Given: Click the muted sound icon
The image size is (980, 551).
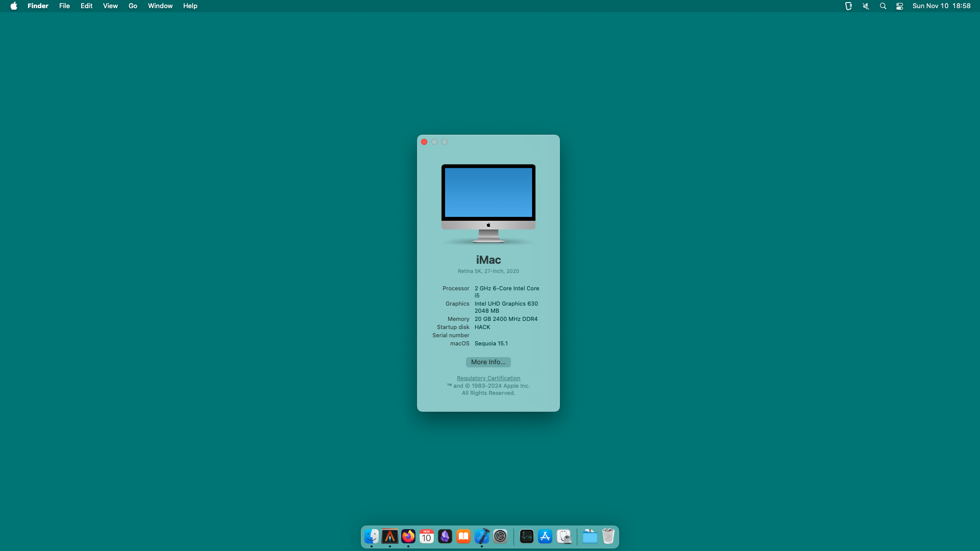Looking at the screenshot, I should [x=866, y=6].
